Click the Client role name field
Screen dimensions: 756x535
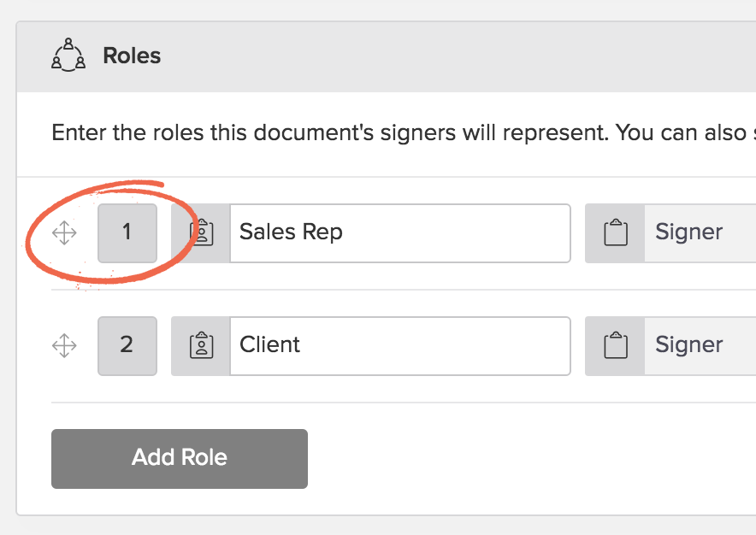point(400,346)
